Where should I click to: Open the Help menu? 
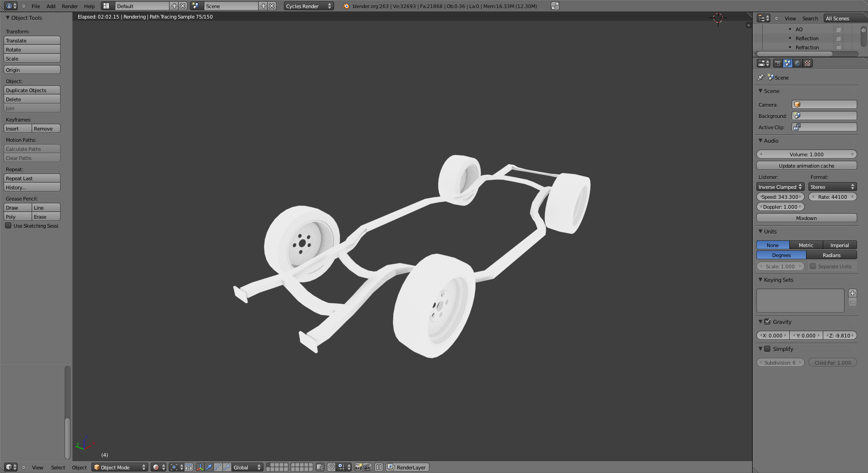(x=90, y=6)
